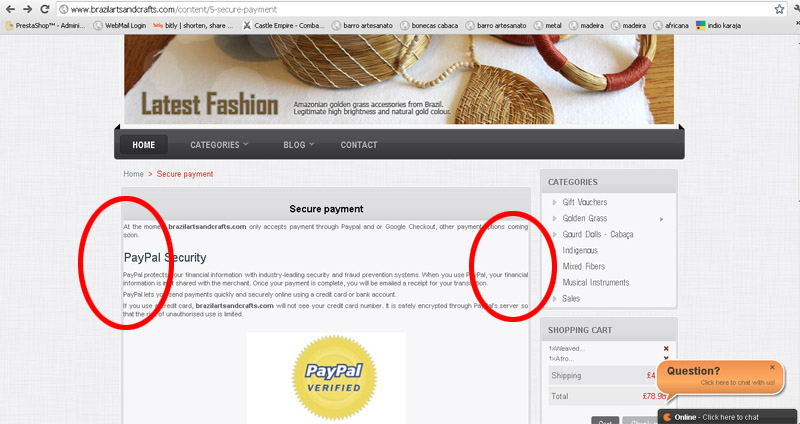
Task: Click the Question? chat bubble
Action: coord(719,378)
